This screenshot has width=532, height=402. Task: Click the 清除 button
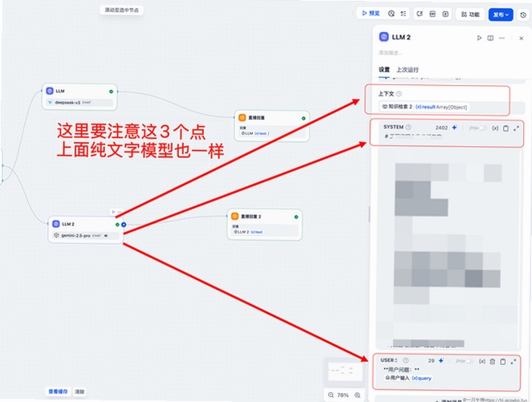coord(79,392)
